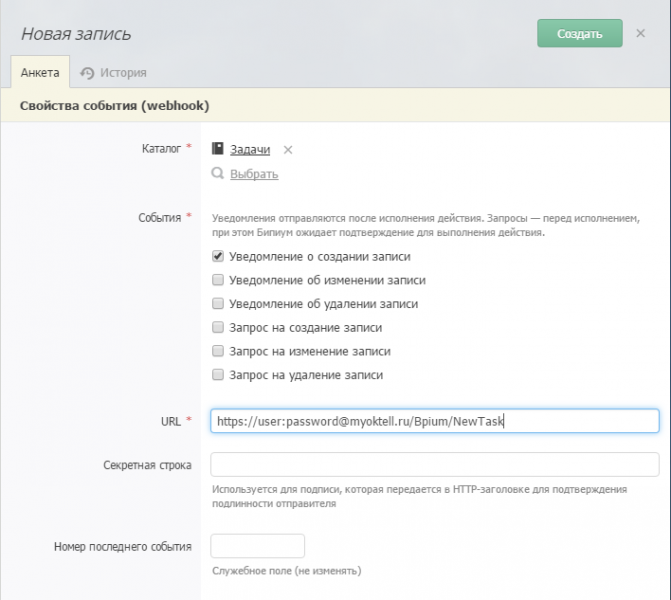
Task: Check Запрос на удаление записи
Action: (218, 374)
